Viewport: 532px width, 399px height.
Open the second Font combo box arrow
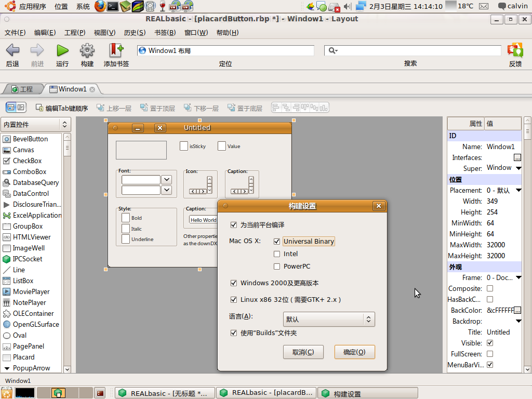167,190
